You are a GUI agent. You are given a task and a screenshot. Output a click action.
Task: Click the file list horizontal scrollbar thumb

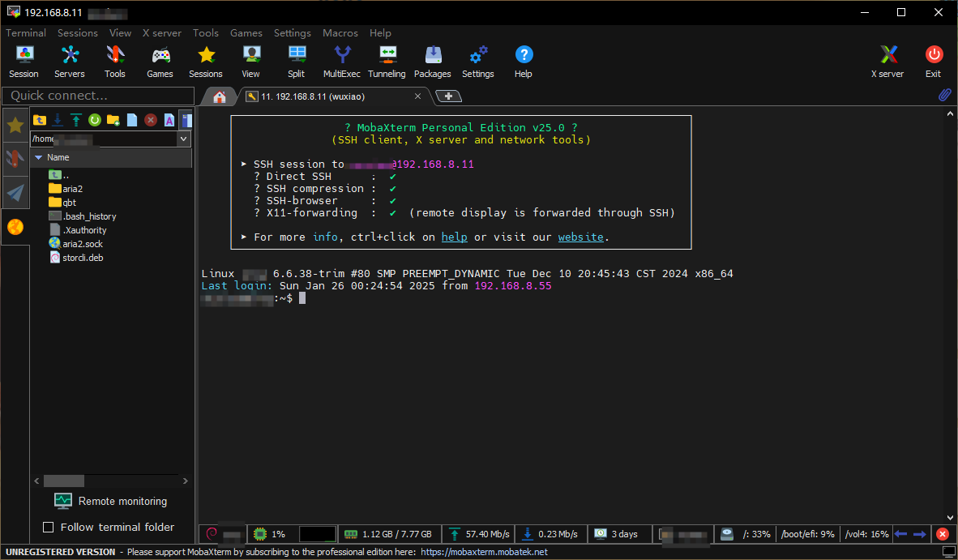(63, 481)
